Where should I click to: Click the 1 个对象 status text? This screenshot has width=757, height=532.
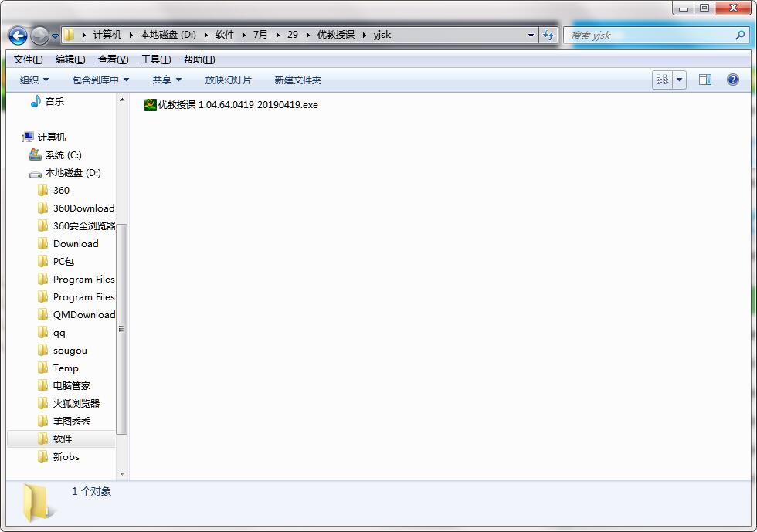[92, 491]
